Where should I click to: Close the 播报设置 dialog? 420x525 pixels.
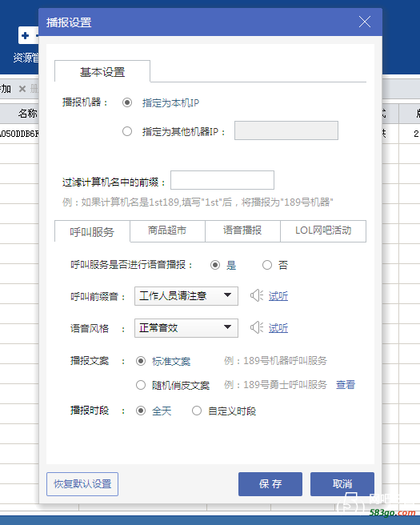click(x=365, y=22)
